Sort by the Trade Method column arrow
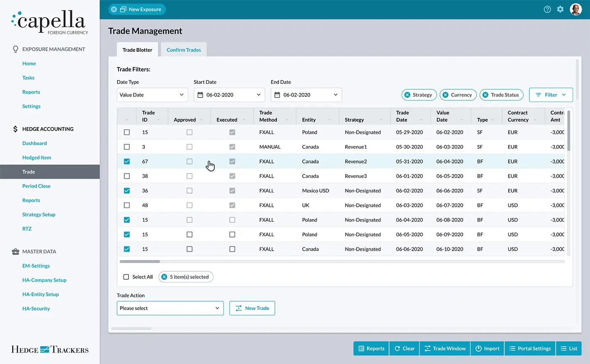Image resolution: width=590 pixels, height=364 pixels. click(287, 120)
